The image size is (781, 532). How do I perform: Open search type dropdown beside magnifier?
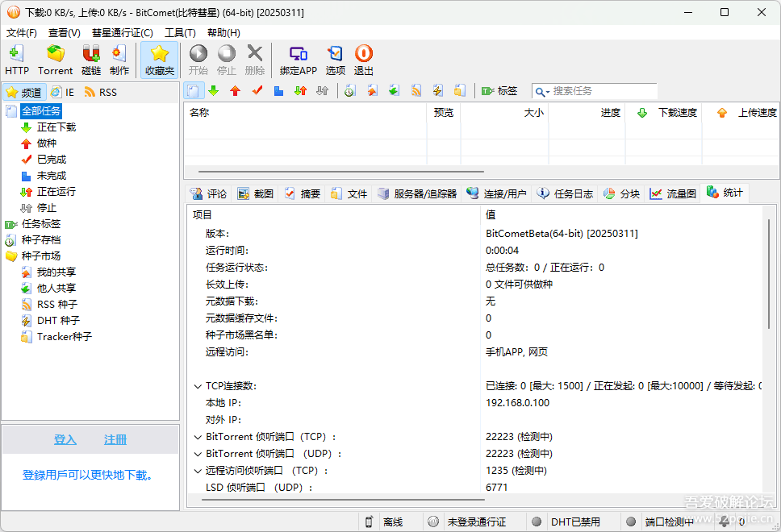pos(548,92)
